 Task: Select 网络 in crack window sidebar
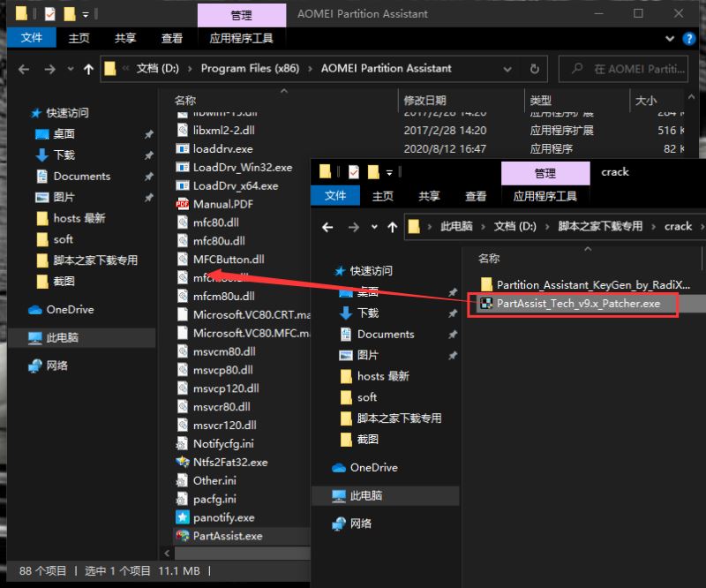(361, 524)
